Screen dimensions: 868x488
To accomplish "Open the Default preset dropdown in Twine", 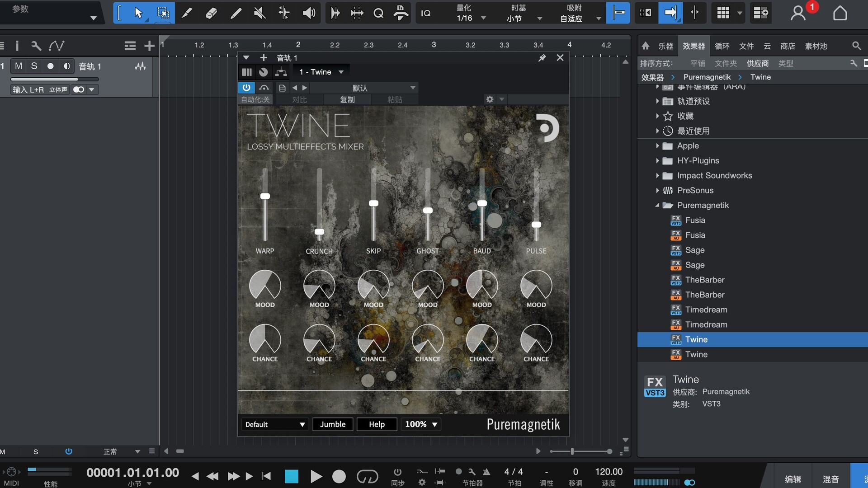I will [275, 424].
